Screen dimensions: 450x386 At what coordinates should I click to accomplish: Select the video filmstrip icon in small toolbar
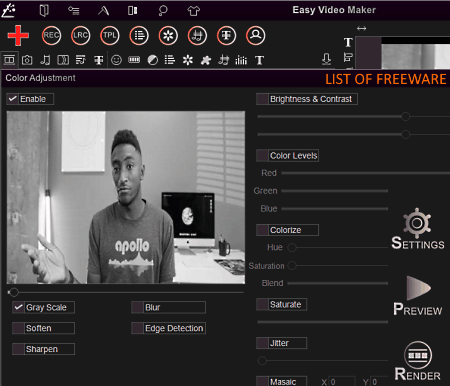[9, 60]
